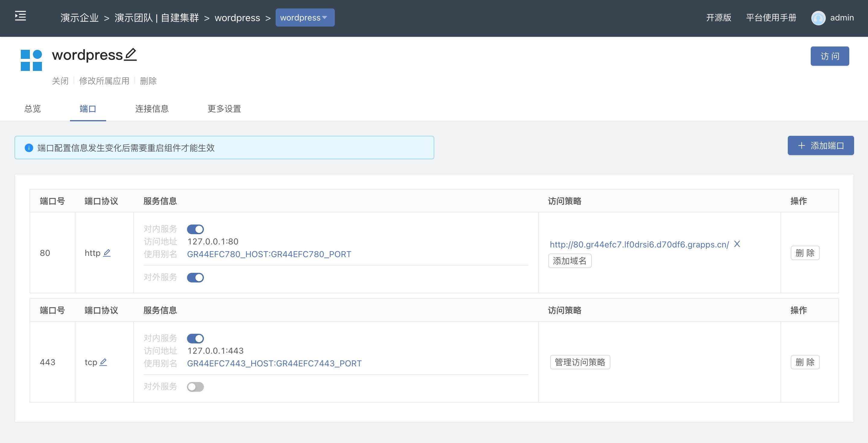Toggle internal service for port 443
This screenshot has width=868, height=443.
(195, 339)
